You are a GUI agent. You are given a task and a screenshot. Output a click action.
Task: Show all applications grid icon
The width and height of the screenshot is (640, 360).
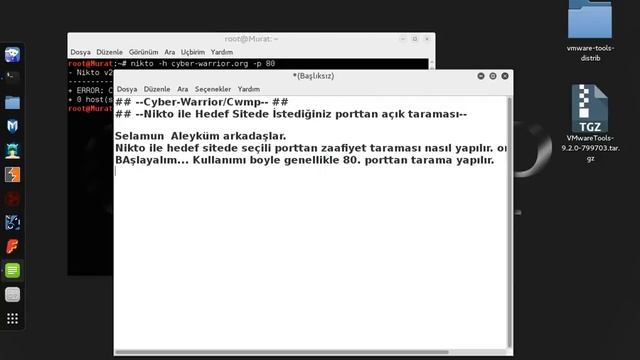coord(12,318)
